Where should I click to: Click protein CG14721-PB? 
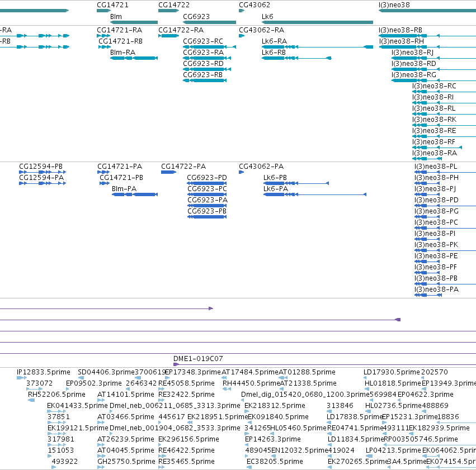(121, 178)
